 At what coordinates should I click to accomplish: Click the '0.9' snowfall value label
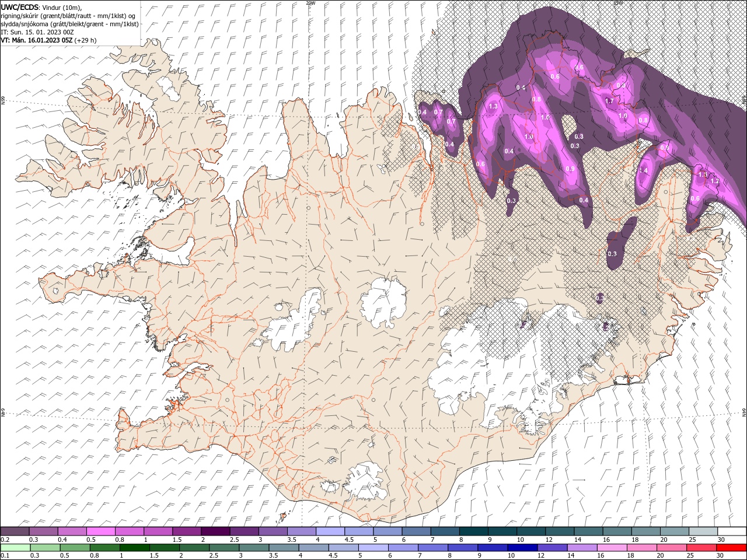click(x=570, y=169)
